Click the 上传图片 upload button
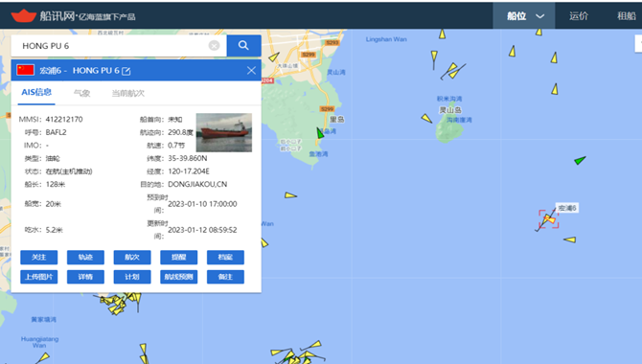 point(39,277)
